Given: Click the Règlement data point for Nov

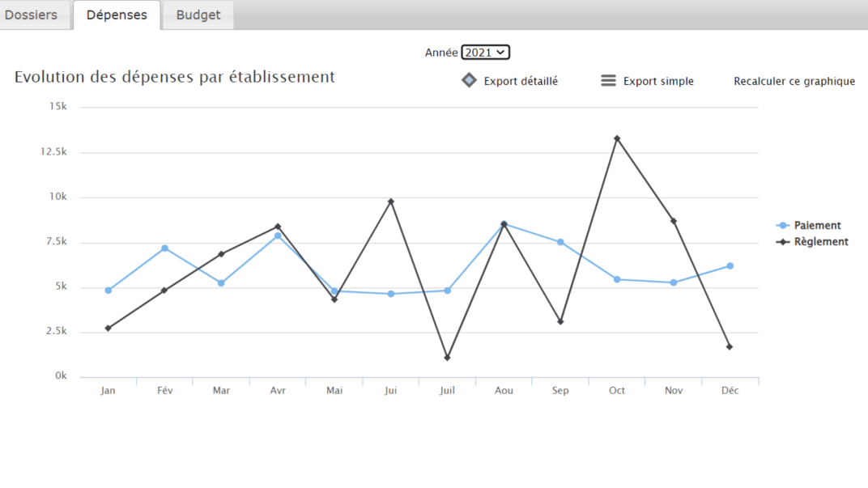Looking at the screenshot, I should coord(674,221).
